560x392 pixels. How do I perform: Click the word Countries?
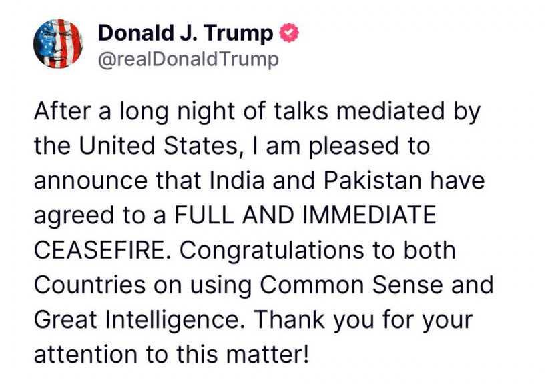(x=89, y=285)
